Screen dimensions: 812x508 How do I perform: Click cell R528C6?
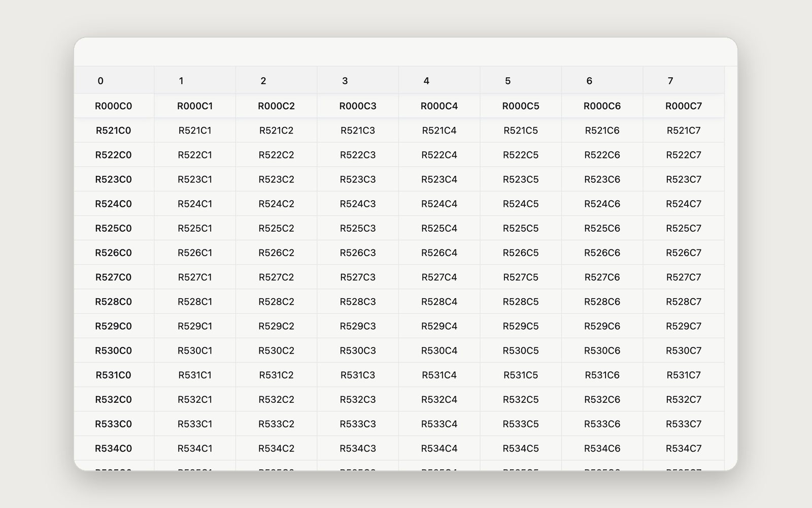pos(602,301)
